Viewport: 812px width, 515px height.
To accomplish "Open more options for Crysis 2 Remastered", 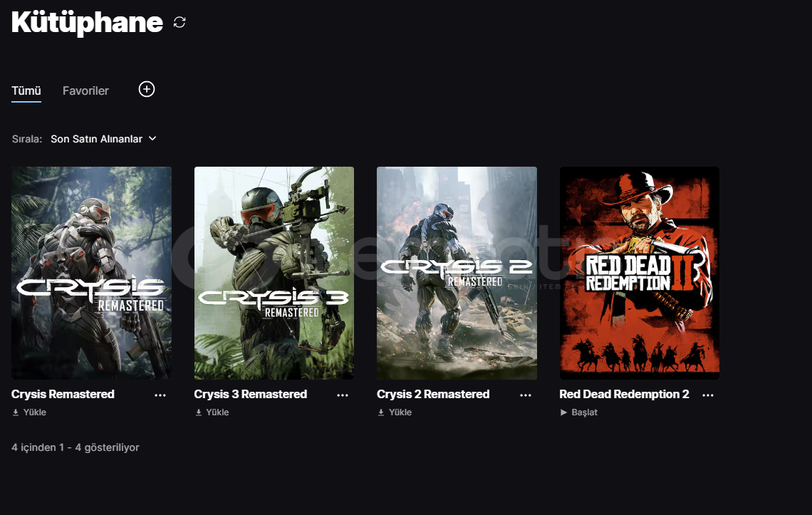I will pos(526,395).
